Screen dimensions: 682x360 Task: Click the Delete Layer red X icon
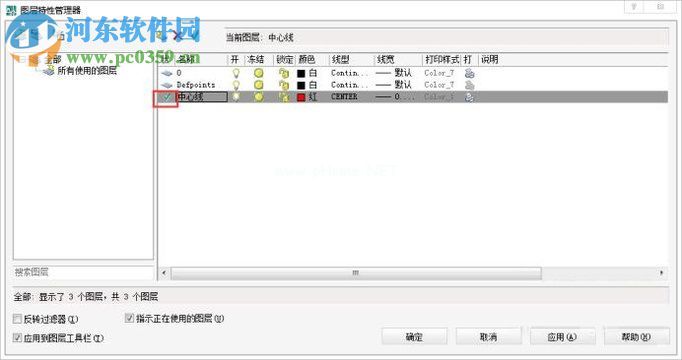click(177, 36)
